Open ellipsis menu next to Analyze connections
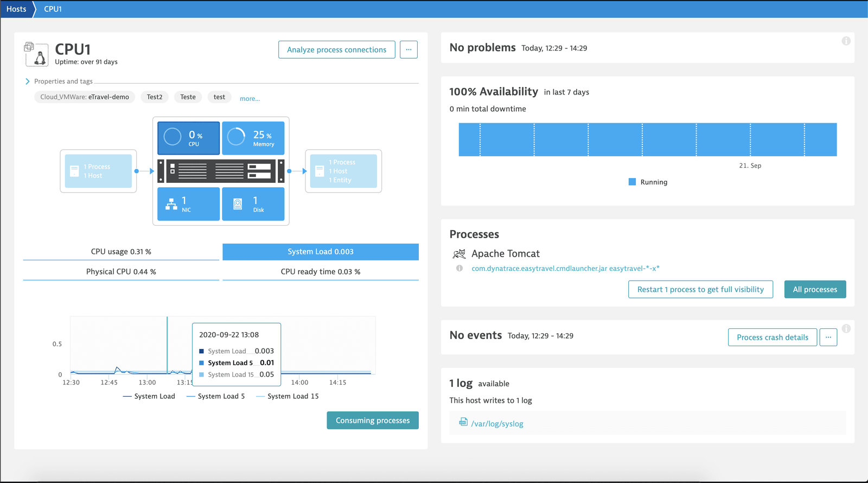This screenshot has height=483, width=868. point(409,49)
